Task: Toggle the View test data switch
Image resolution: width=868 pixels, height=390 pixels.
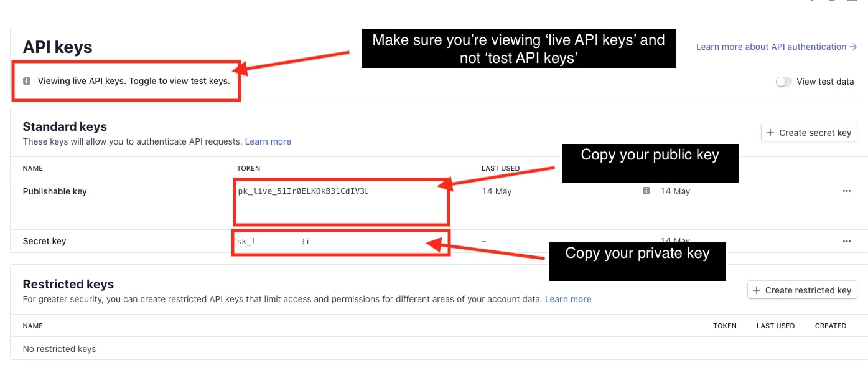Action: 783,82
